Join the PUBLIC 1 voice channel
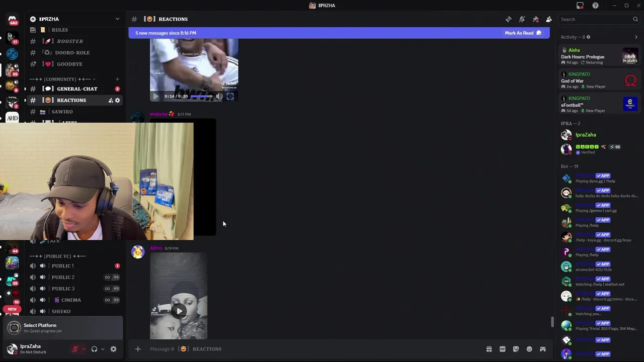644x362 pixels. coord(73,266)
